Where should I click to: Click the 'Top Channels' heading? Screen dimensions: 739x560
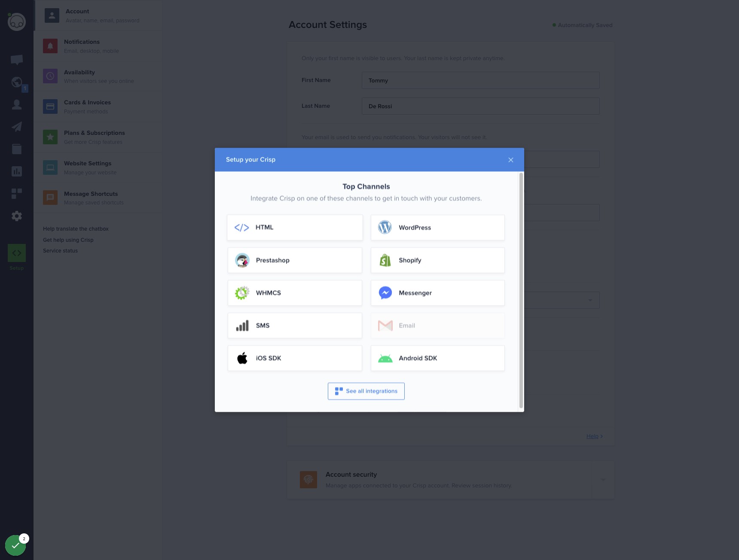coord(366,186)
